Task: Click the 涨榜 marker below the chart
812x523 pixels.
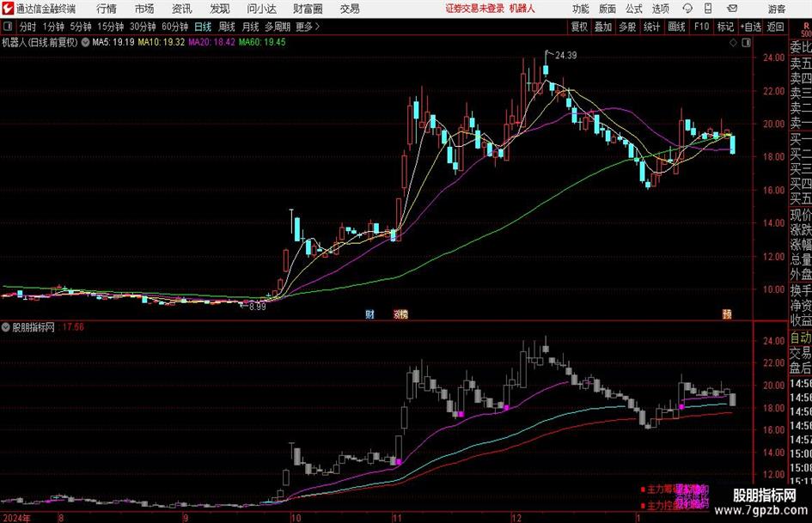Action: click(400, 313)
